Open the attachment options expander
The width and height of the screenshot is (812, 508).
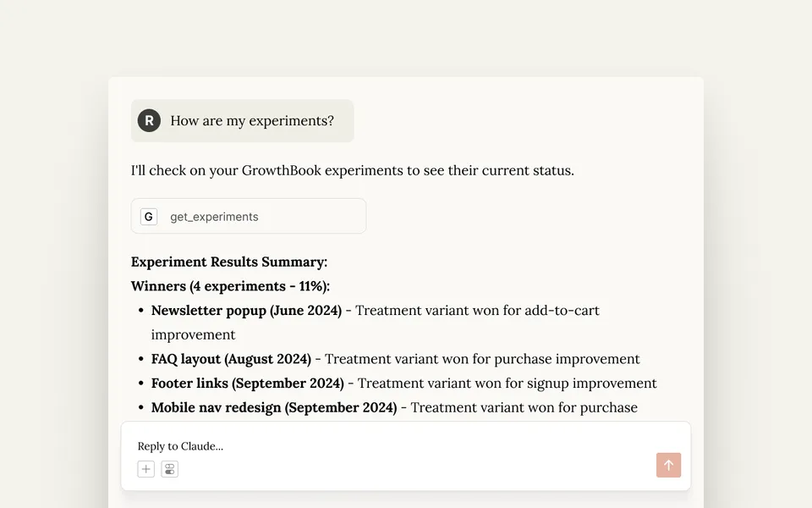point(145,468)
